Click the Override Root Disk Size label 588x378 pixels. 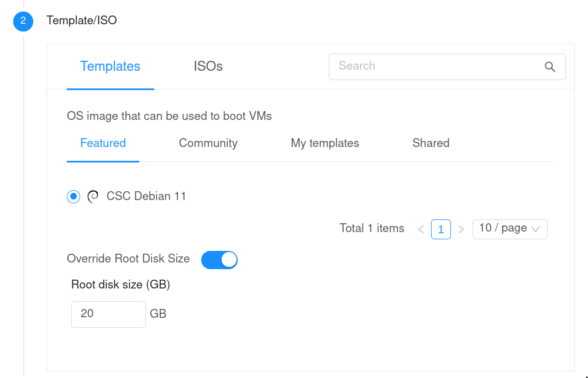click(128, 259)
